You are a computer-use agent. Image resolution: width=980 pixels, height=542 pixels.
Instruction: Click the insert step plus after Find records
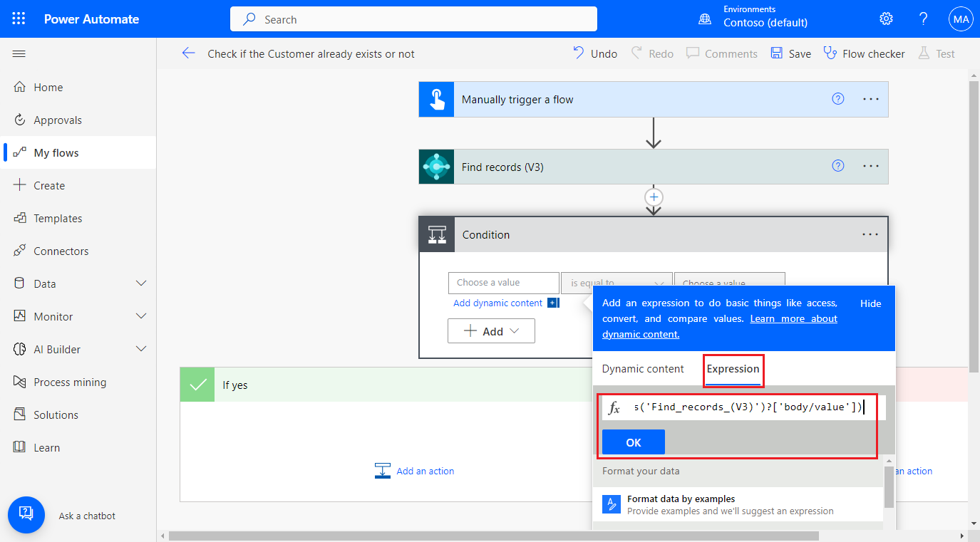(x=654, y=197)
